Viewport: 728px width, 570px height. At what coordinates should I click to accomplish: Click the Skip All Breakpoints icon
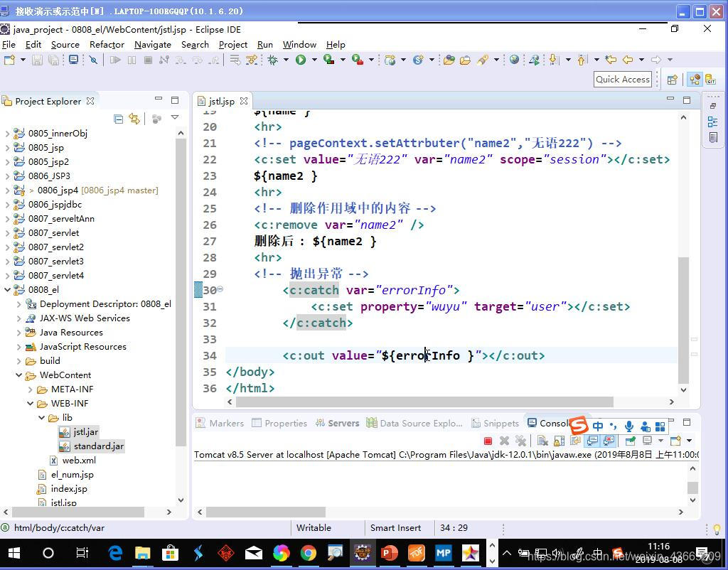click(x=93, y=60)
